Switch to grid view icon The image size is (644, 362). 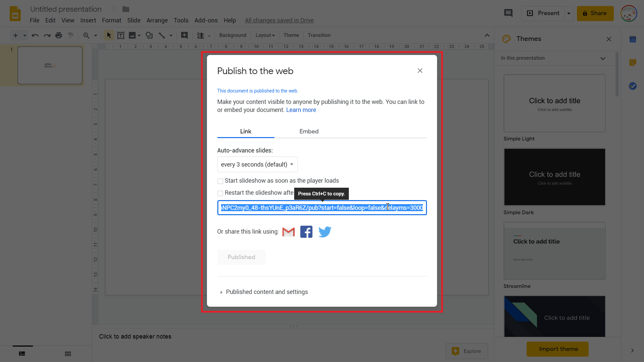coord(68,354)
